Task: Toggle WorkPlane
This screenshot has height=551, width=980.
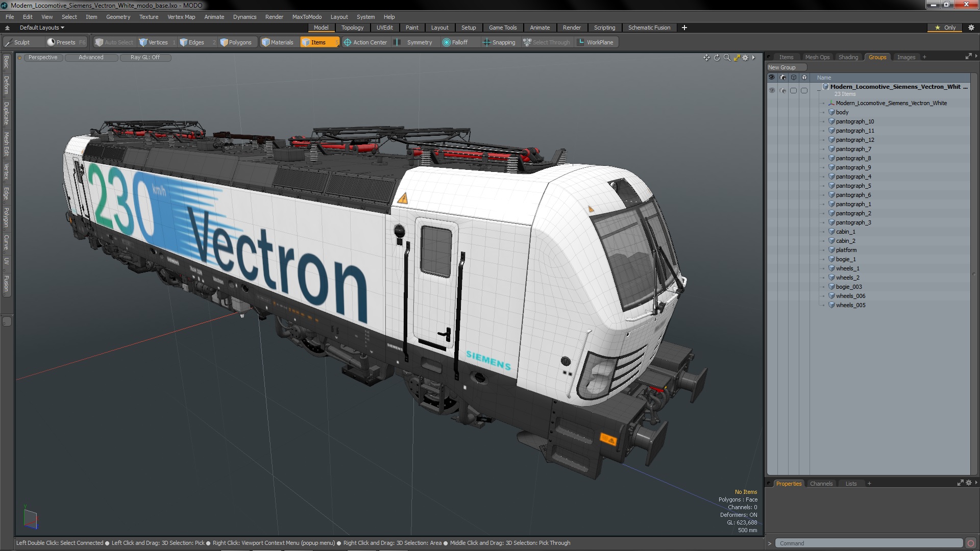Action: 596,42
